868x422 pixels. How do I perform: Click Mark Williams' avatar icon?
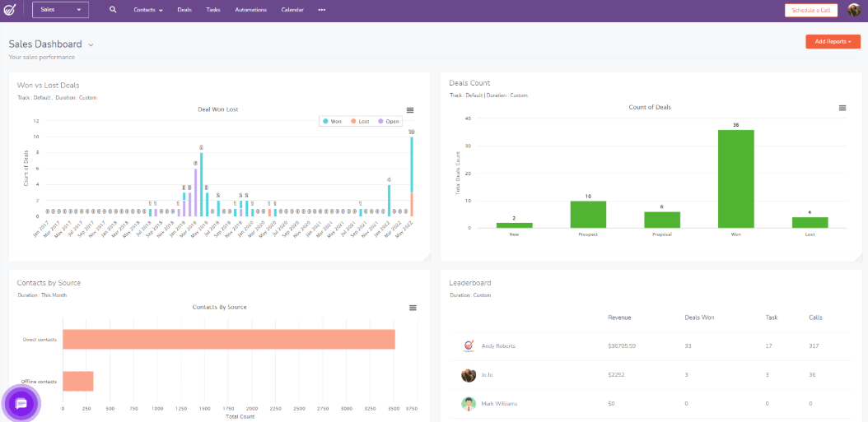(469, 404)
